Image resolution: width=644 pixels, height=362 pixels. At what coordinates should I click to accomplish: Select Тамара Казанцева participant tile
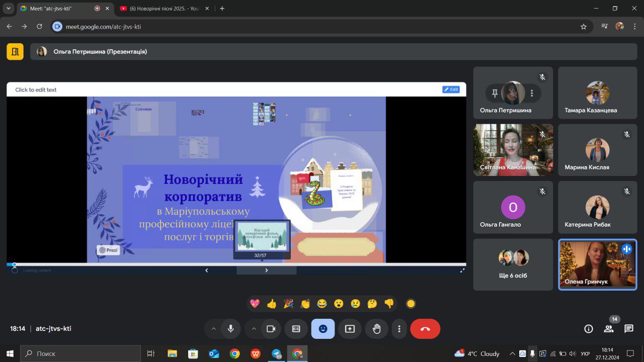[x=597, y=92]
